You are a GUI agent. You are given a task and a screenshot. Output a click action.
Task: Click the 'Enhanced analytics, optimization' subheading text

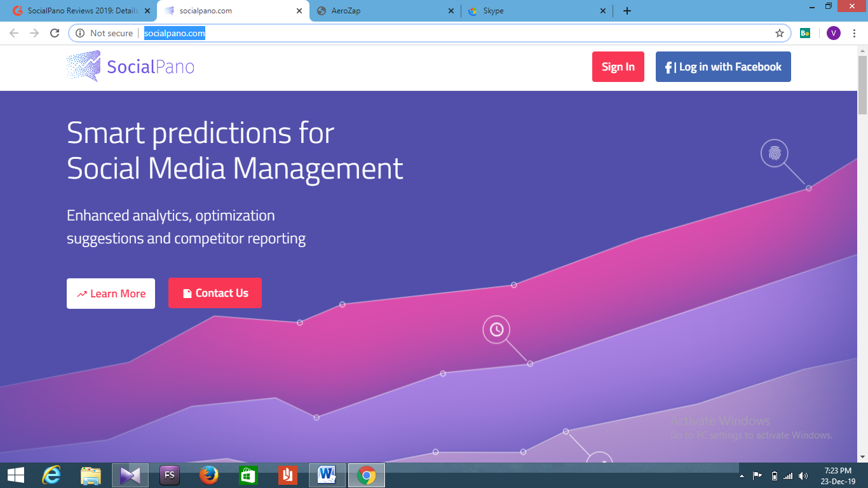pyautogui.click(x=171, y=215)
